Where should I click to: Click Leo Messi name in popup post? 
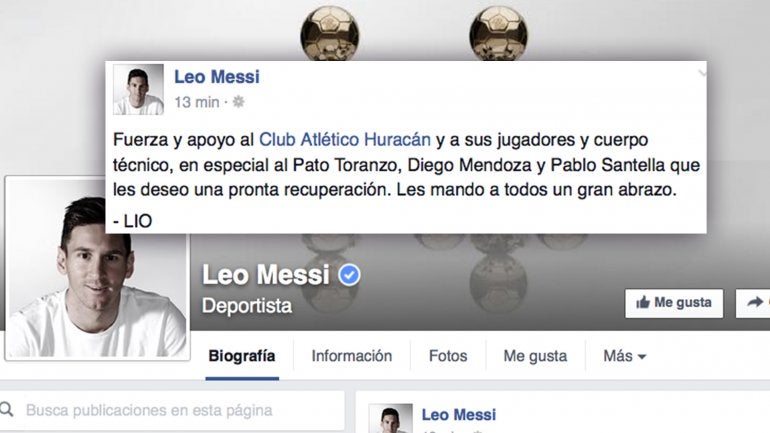coord(217,77)
